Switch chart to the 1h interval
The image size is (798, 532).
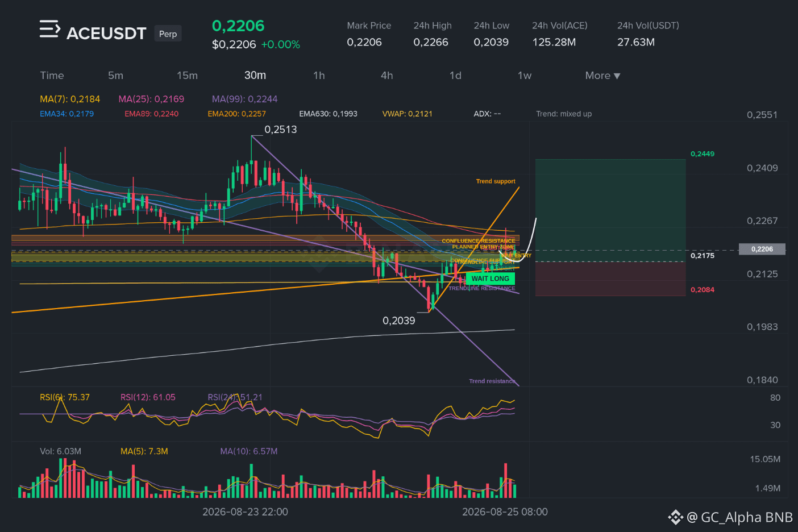click(x=319, y=76)
